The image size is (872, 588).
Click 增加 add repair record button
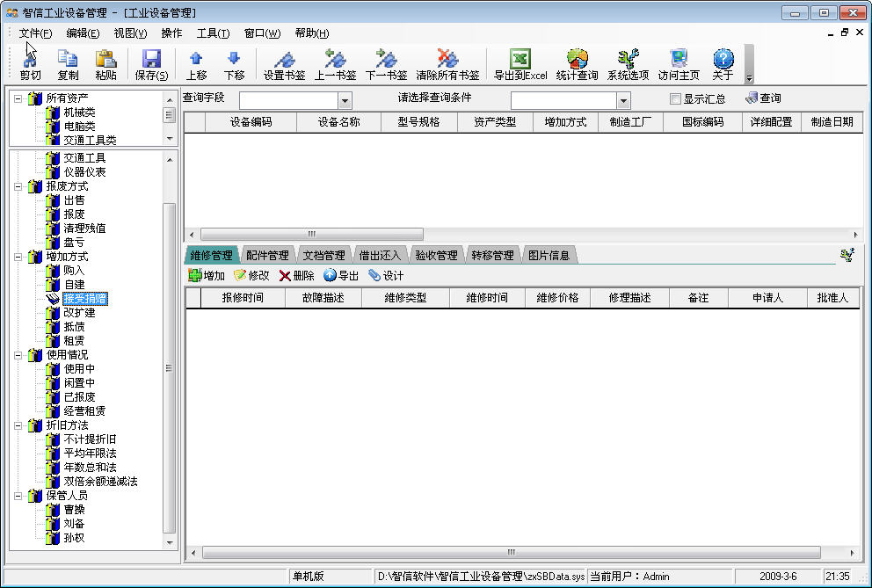pyautogui.click(x=207, y=275)
